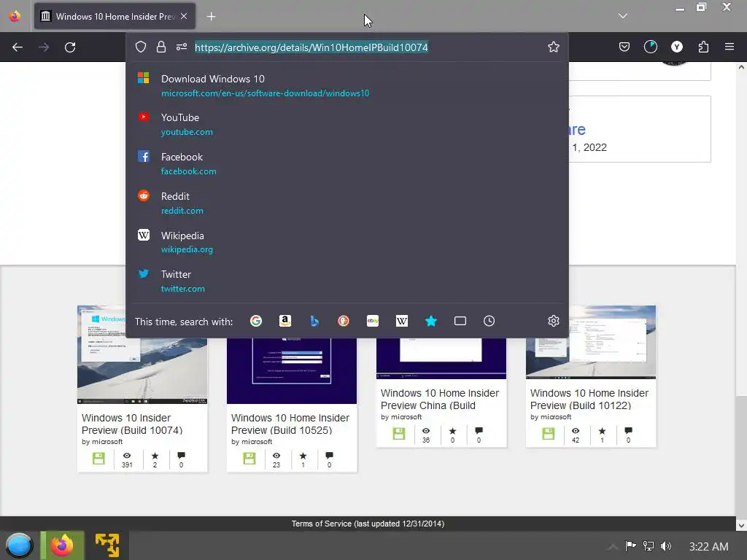This screenshot has width=747, height=560.
Task: Search this time with eBay
Action: (x=373, y=321)
